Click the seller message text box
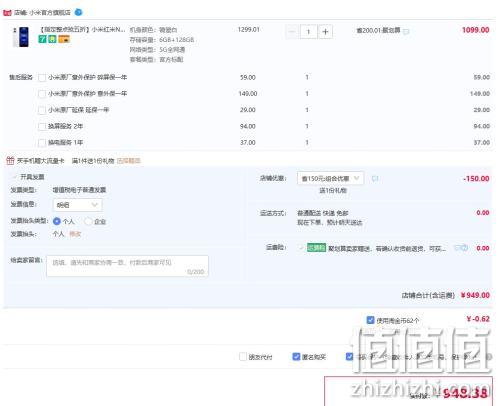 click(127, 266)
